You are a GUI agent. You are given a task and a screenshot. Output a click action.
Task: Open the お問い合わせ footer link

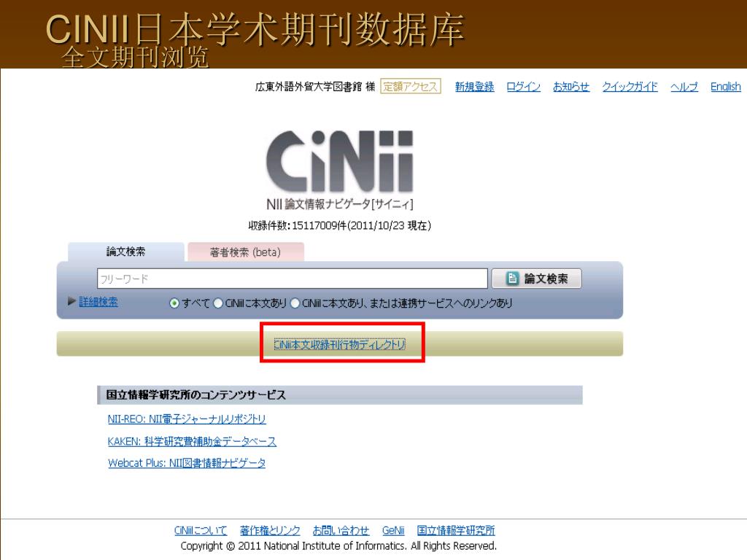(341, 531)
